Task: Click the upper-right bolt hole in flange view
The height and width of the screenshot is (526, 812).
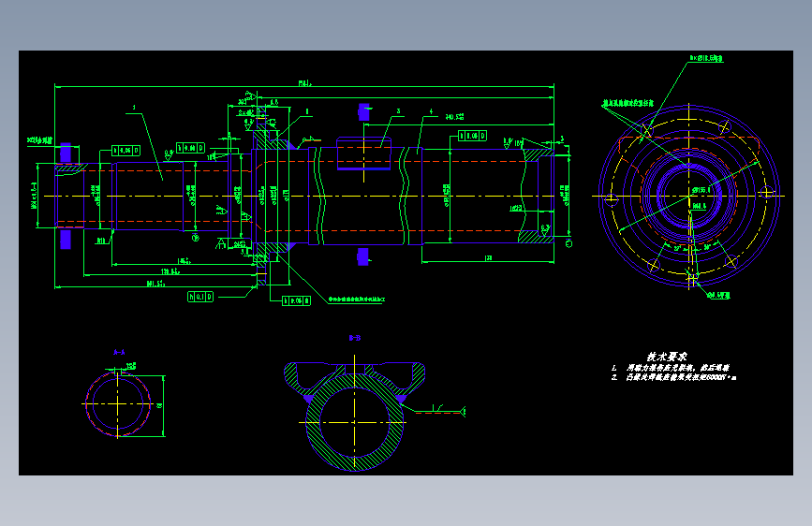Action: [725, 125]
